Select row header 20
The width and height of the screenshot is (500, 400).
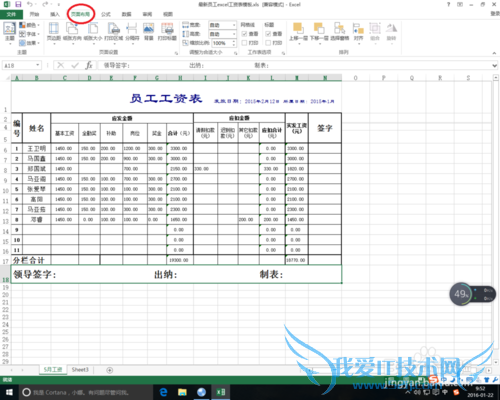[5, 295]
